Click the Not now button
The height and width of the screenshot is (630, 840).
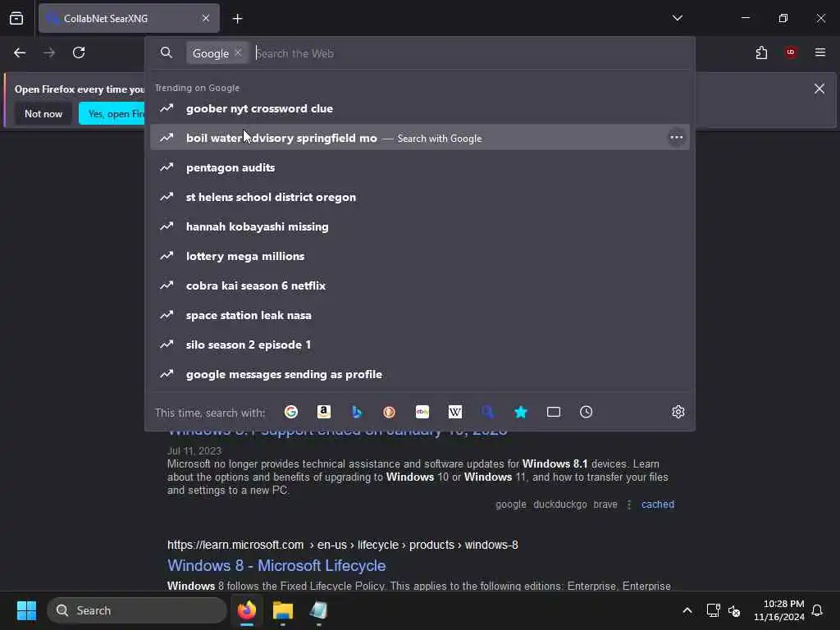pyautogui.click(x=43, y=113)
